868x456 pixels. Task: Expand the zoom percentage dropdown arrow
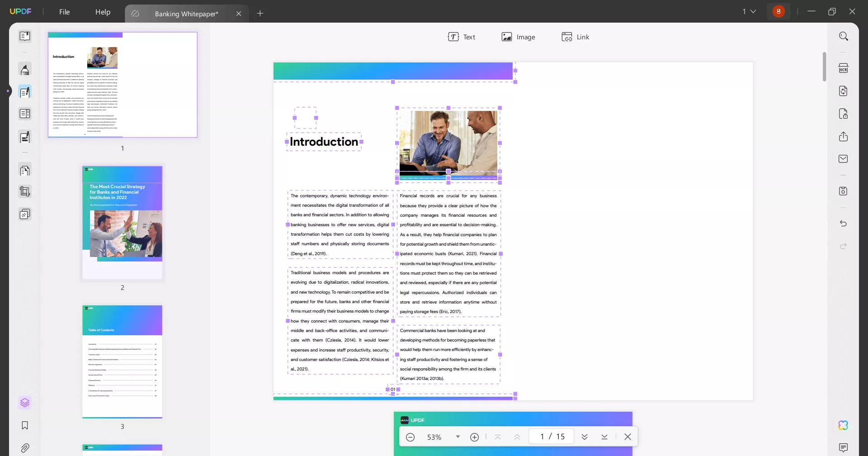[x=458, y=437]
